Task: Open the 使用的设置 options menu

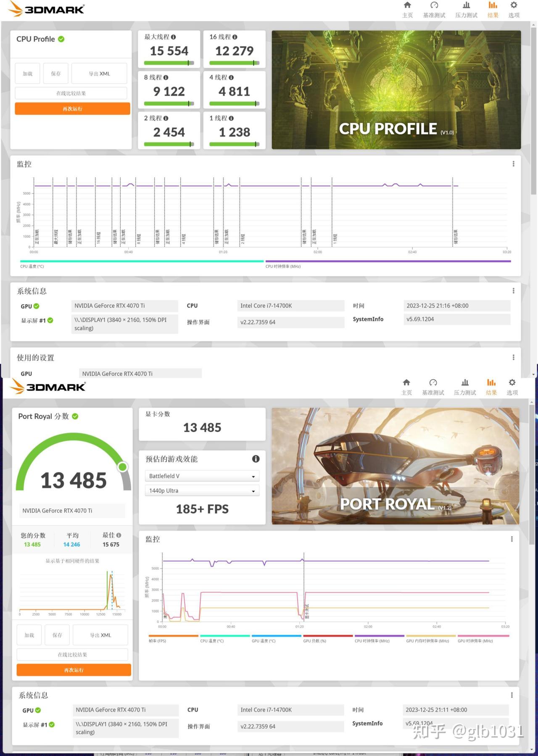Action: (x=513, y=357)
